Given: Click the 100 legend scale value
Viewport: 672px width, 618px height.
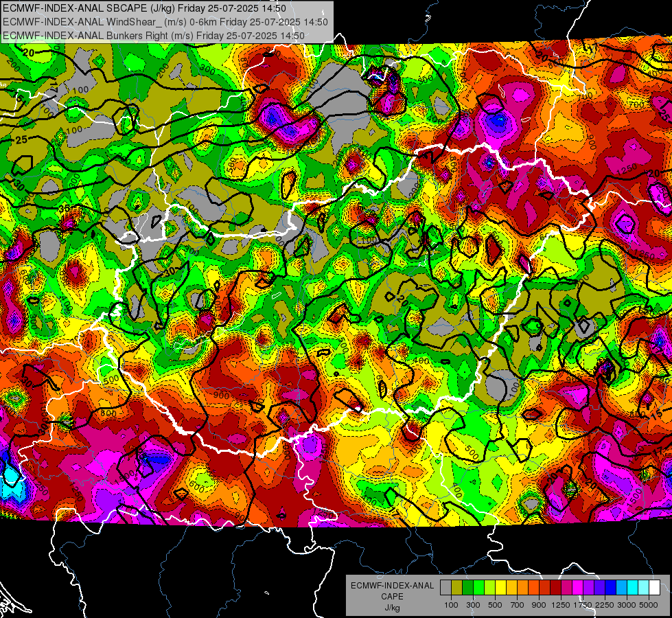Looking at the screenshot, I should pyautogui.click(x=451, y=605).
